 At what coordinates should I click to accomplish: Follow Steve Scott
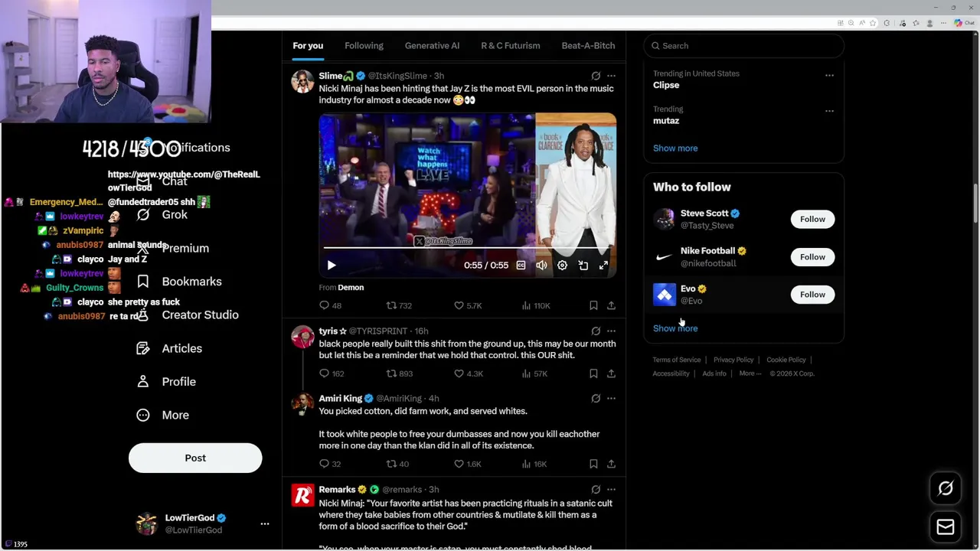(812, 220)
